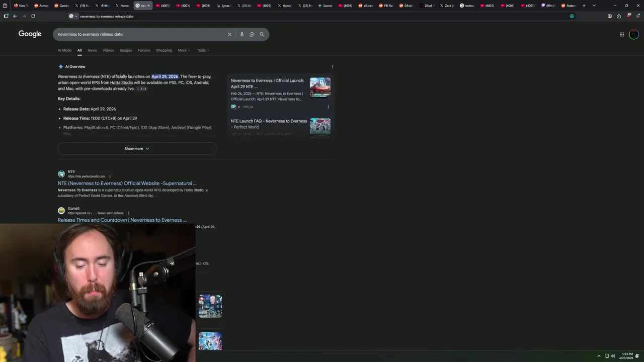Show hidden system tray icons
The image size is (644, 362).
coord(599,356)
